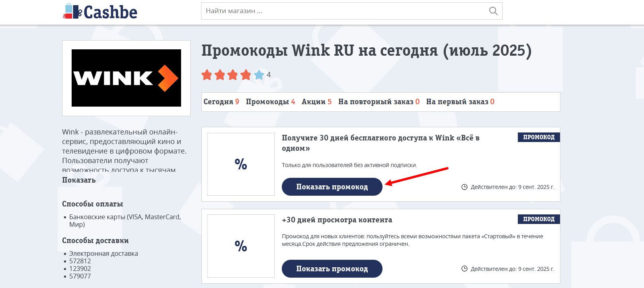Screen dimensions: 644x288
Task: Open offer title '+30 дней просмотра контента'
Action: click(x=337, y=220)
